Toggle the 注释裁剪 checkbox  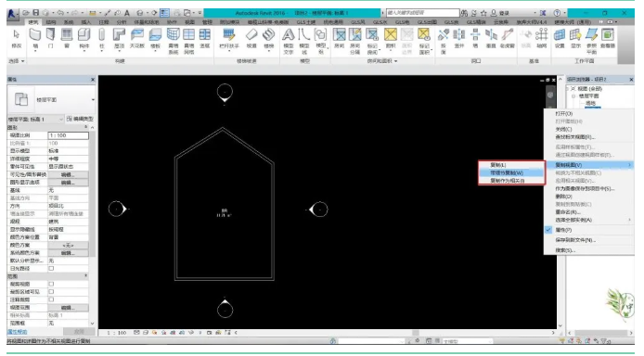tap(51, 299)
